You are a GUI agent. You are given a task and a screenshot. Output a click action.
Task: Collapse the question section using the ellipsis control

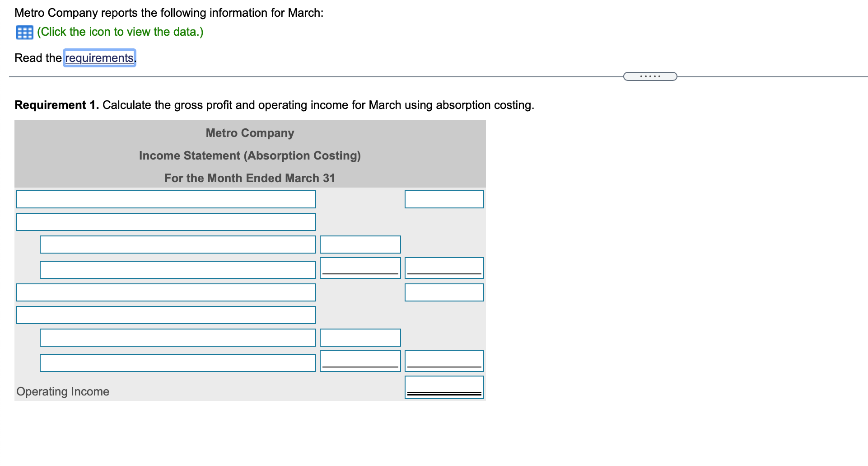pos(650,76)
